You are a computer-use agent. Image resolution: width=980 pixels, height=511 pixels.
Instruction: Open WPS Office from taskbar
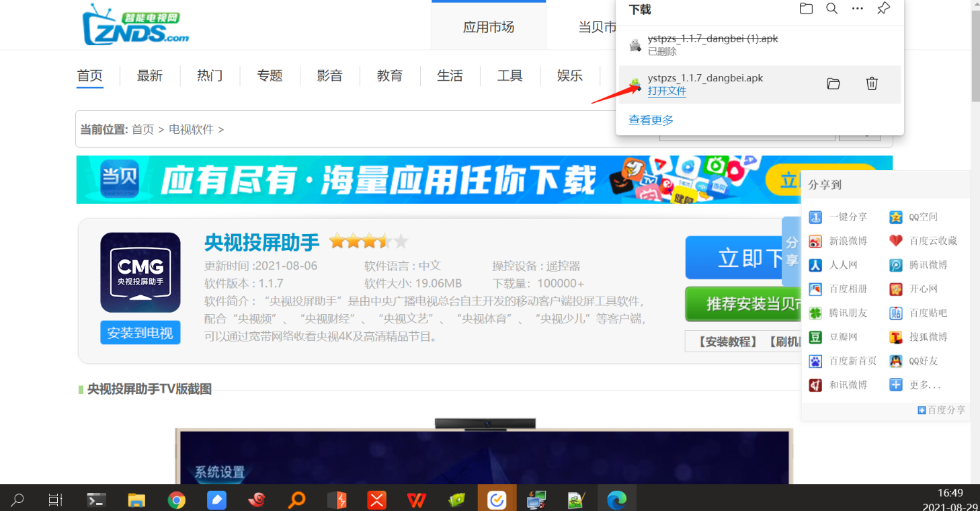(x=417, y=500)
